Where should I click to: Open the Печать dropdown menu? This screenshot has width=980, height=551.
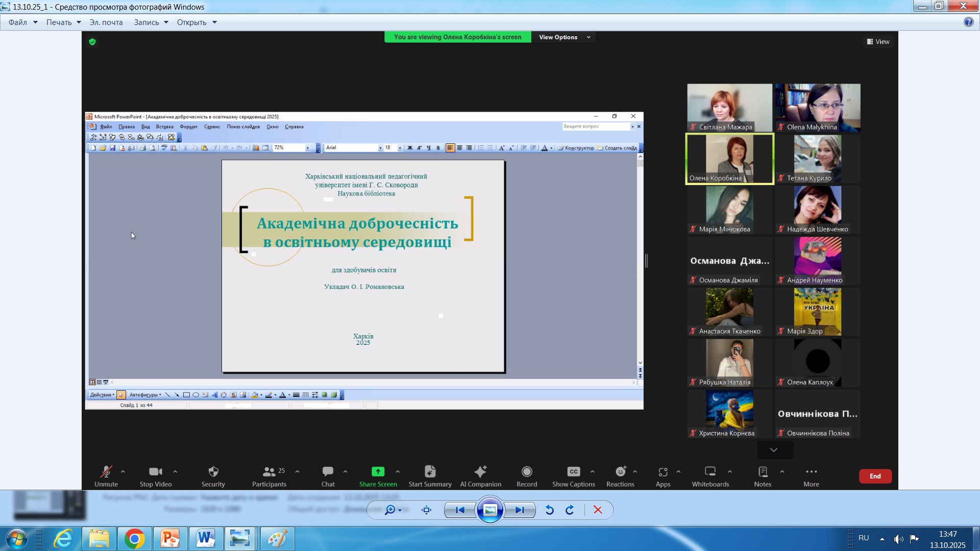63,22
